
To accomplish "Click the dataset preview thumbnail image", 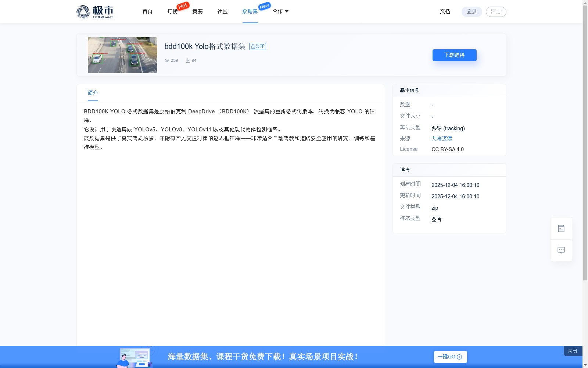I will point(122,55).
